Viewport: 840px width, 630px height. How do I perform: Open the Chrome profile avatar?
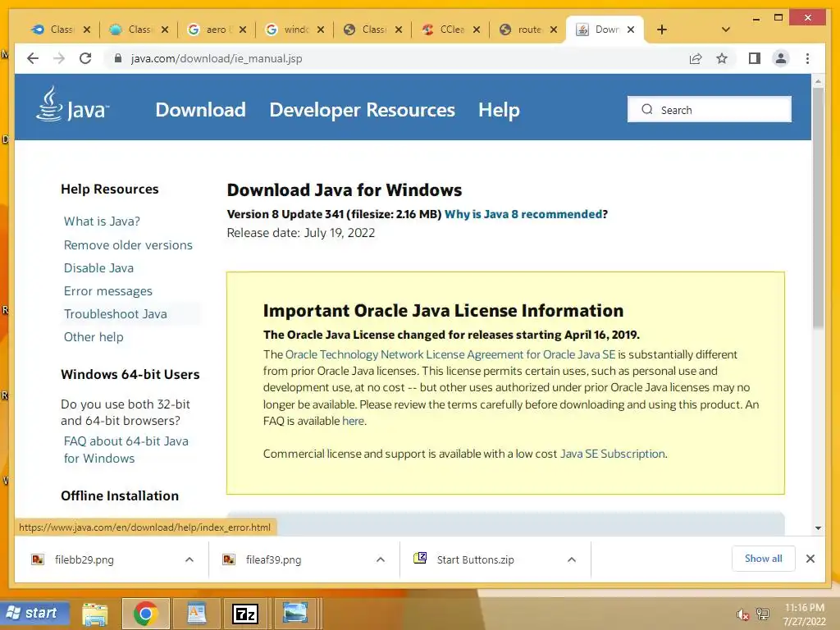click(781, 58)
